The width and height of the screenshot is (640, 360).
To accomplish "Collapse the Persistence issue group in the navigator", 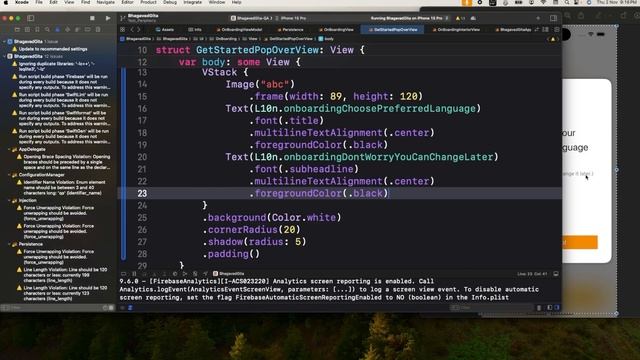I will pos(10,244).
